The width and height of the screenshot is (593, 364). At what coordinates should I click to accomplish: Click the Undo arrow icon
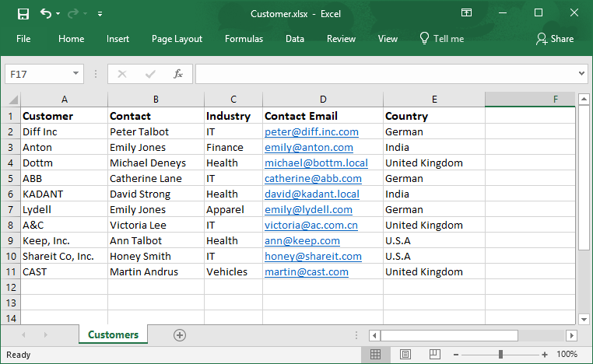tap(46, 13)
